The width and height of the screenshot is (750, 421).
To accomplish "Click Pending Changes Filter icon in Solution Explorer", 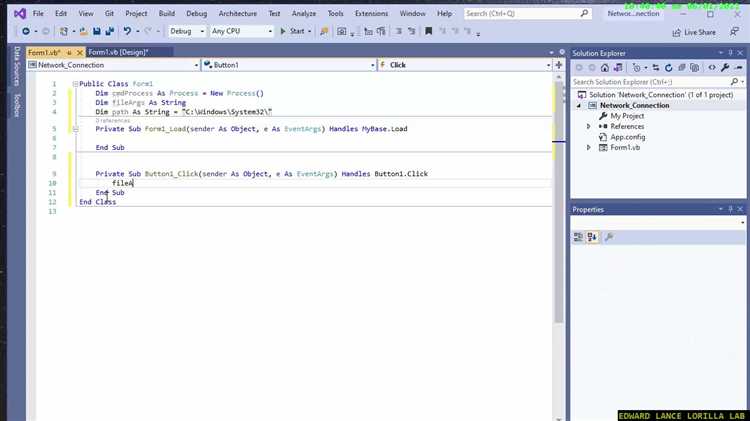I will (637, 68).
